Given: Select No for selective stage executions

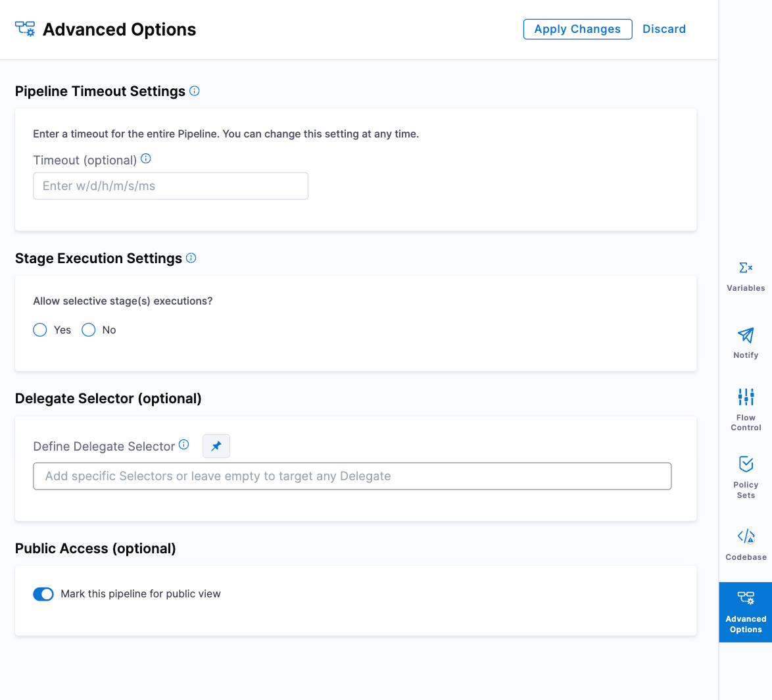Looking at the screenshot, I should [89, 330].
